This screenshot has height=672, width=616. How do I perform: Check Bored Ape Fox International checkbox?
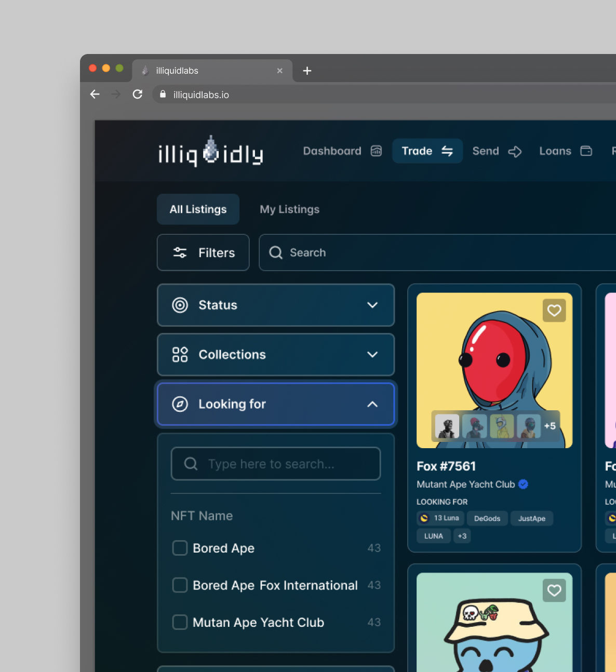tap(180, 585)
